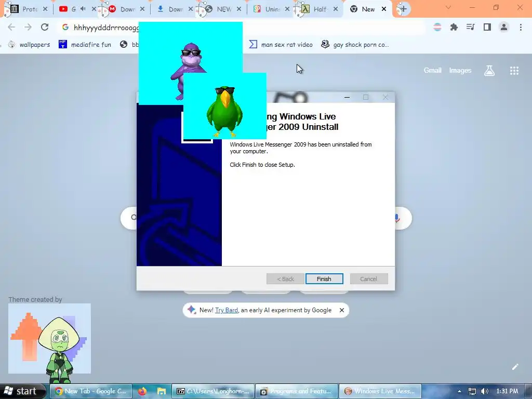Minimize the uninstall wizard window
The width and height of the screenshot is (532, 399).
coord(347,97)
